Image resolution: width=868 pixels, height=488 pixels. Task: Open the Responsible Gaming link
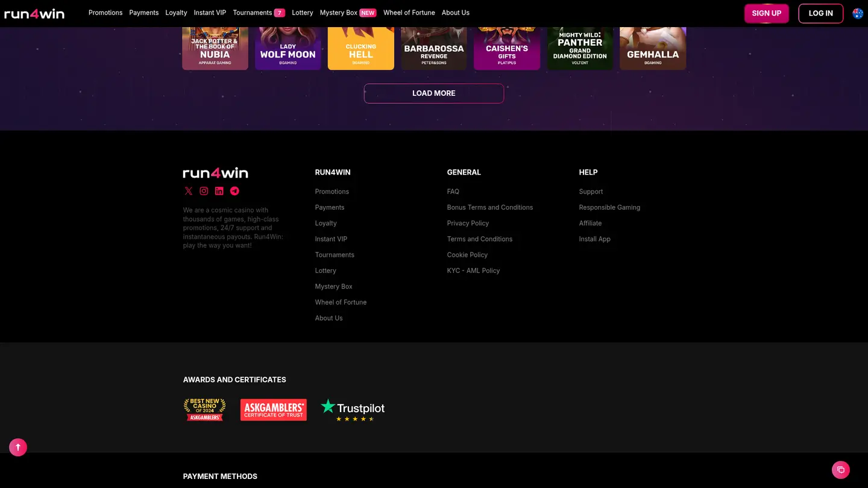pyautogui.click(x=609, y=207)
